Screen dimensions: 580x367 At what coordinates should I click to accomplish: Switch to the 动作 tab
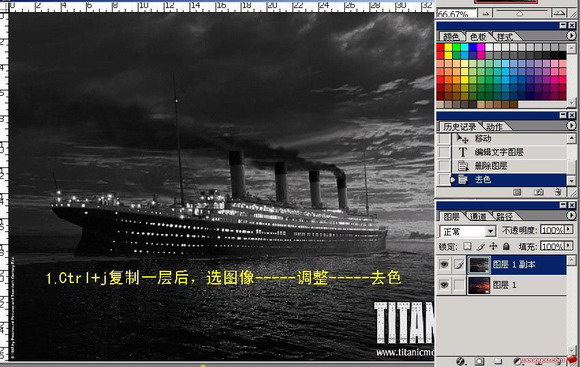[x=495, y=127]
